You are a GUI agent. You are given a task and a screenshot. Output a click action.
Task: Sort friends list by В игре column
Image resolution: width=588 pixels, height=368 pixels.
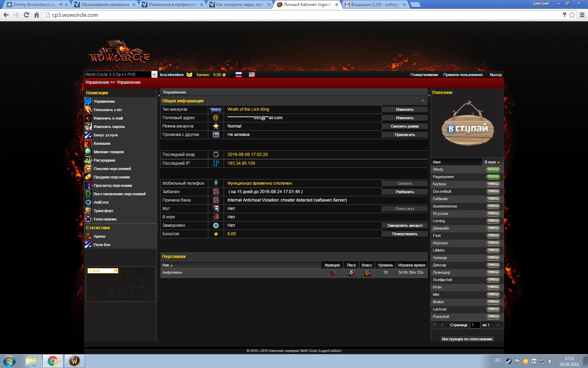tap(492, 162)
